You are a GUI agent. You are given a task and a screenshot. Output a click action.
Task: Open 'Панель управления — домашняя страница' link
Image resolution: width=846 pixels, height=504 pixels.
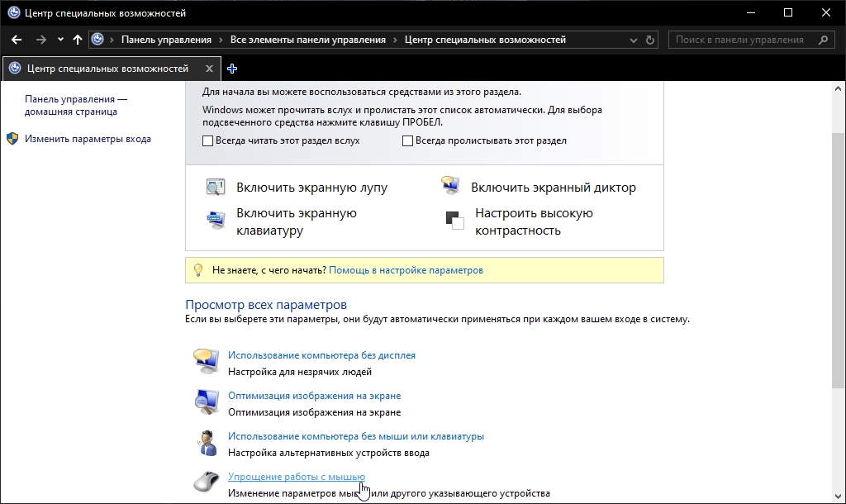click(x=75, y=105)
